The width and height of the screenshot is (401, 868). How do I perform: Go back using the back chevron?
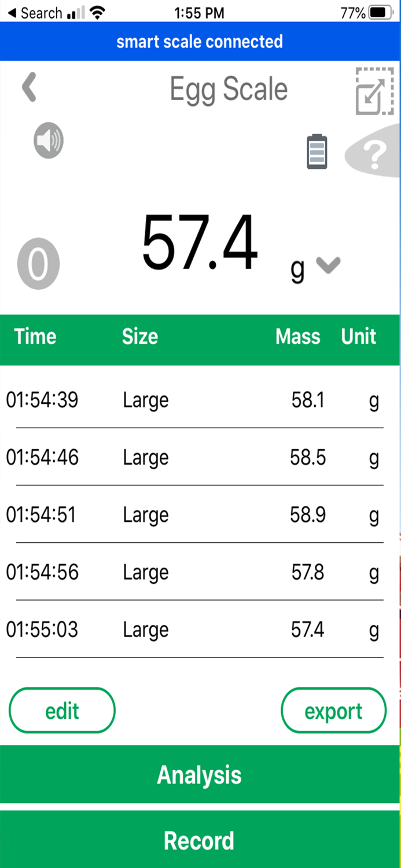tap(29, 87)
